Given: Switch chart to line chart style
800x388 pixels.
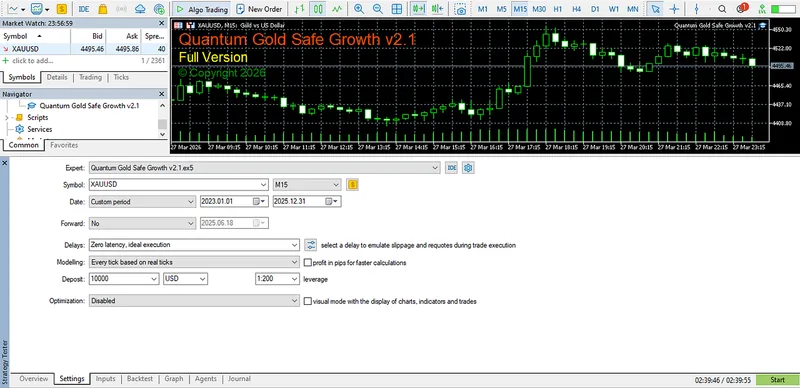Looking at the screenshot, I should (337, 9).
